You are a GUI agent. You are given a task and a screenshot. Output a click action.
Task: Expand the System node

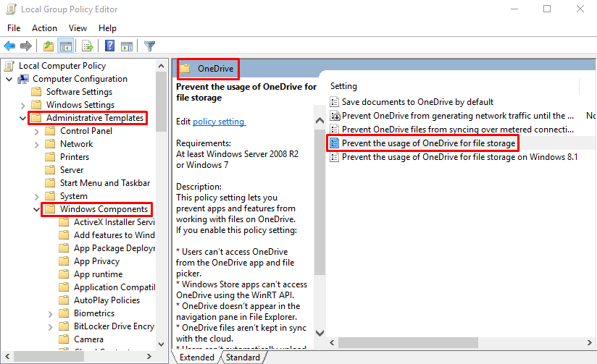36,196
